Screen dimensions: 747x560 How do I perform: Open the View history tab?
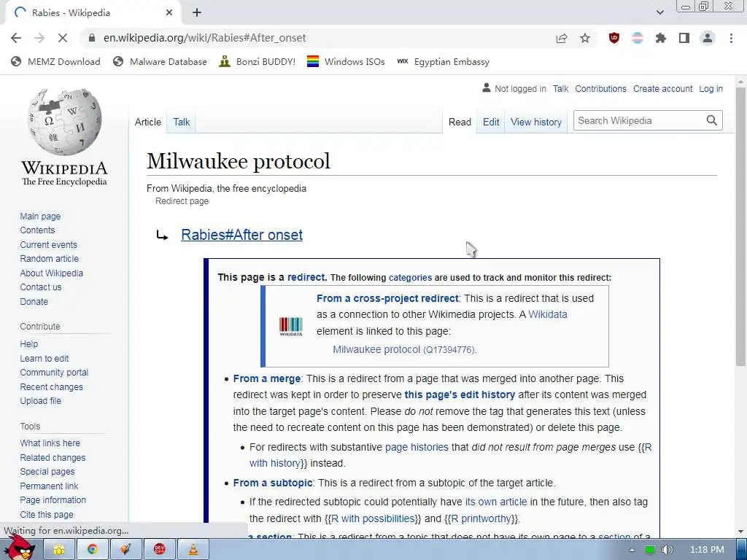coord(536,122)
